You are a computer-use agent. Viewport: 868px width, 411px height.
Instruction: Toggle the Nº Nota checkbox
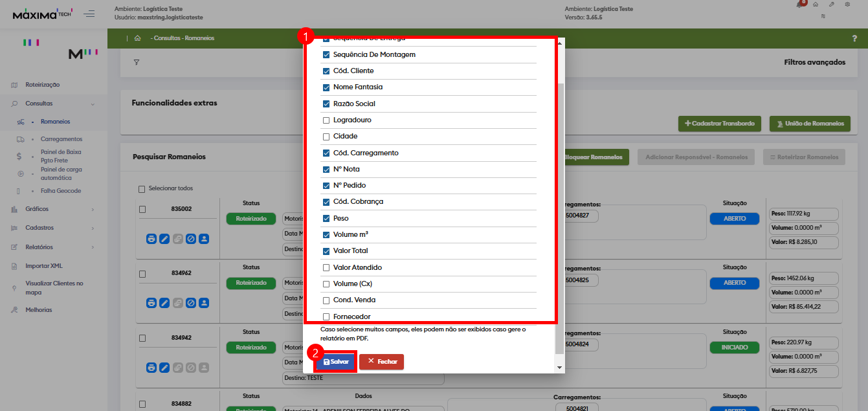coord(326,169)
